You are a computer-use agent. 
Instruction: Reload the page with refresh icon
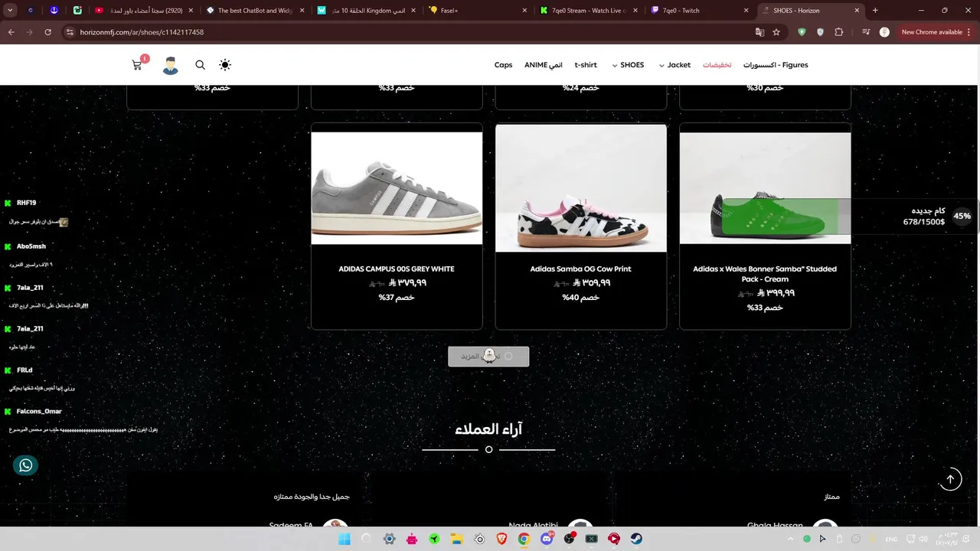pos(47,32)
